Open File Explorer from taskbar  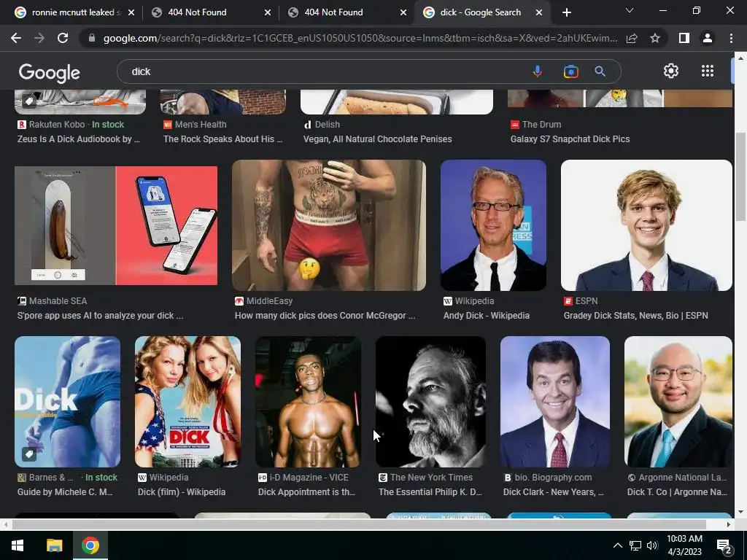point(54,545)
